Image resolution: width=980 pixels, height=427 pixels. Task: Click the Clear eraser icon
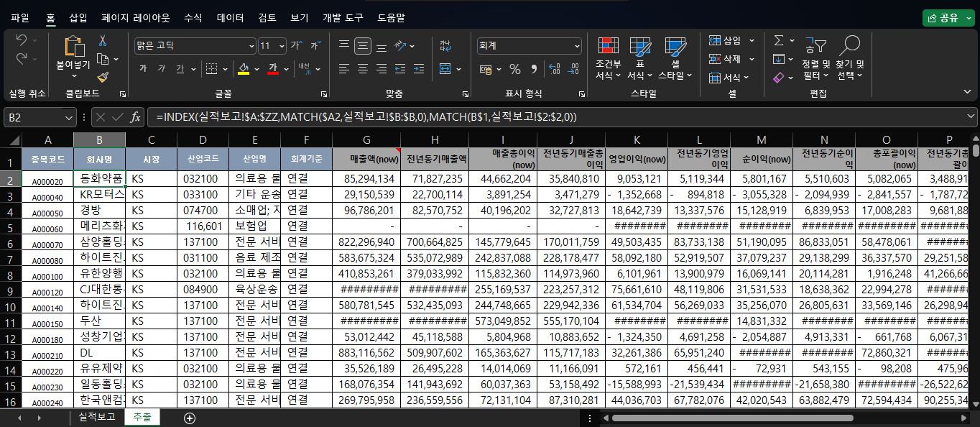click(x=779, y=77)
